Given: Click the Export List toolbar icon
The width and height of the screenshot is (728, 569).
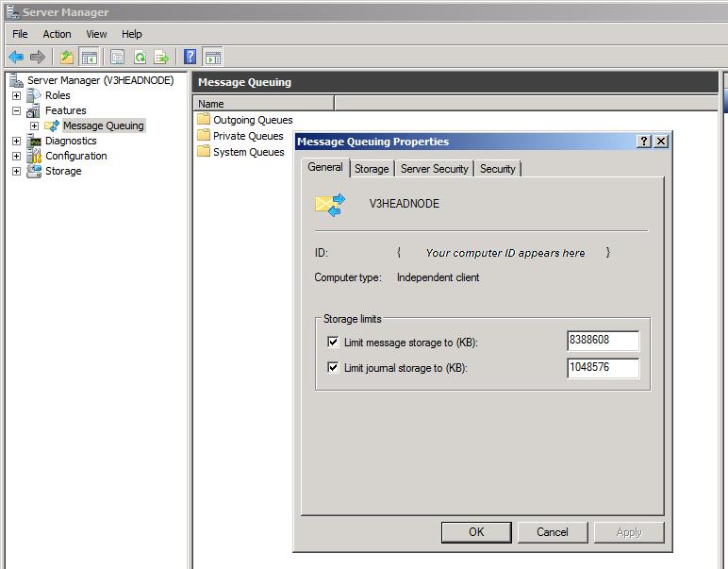Looking at the screenshot, I should point(161,58).
